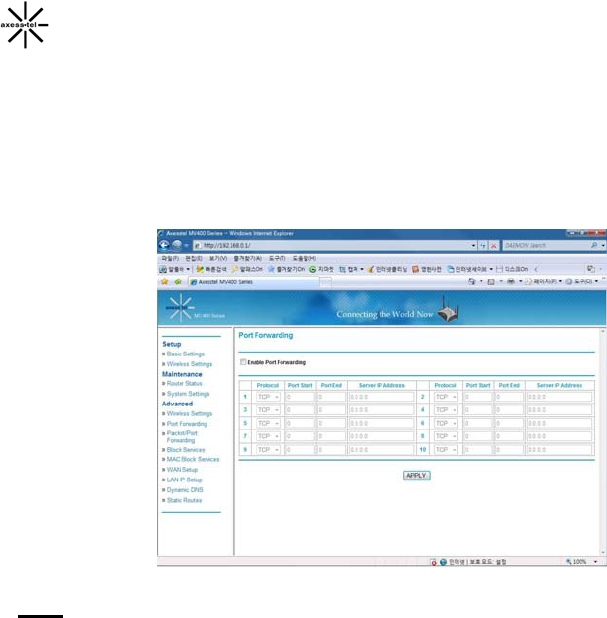Open the 편집(E) menu

click(x=194, y=258)
